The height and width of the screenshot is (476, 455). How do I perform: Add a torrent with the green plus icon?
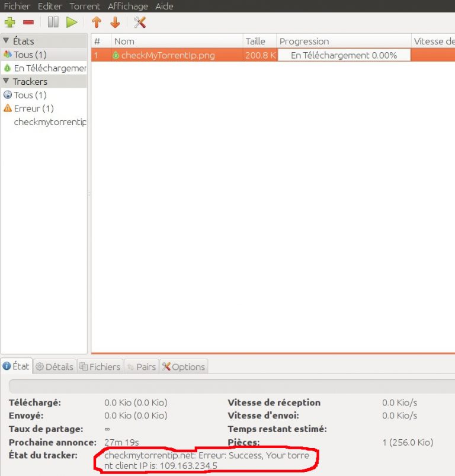[9, 23]
